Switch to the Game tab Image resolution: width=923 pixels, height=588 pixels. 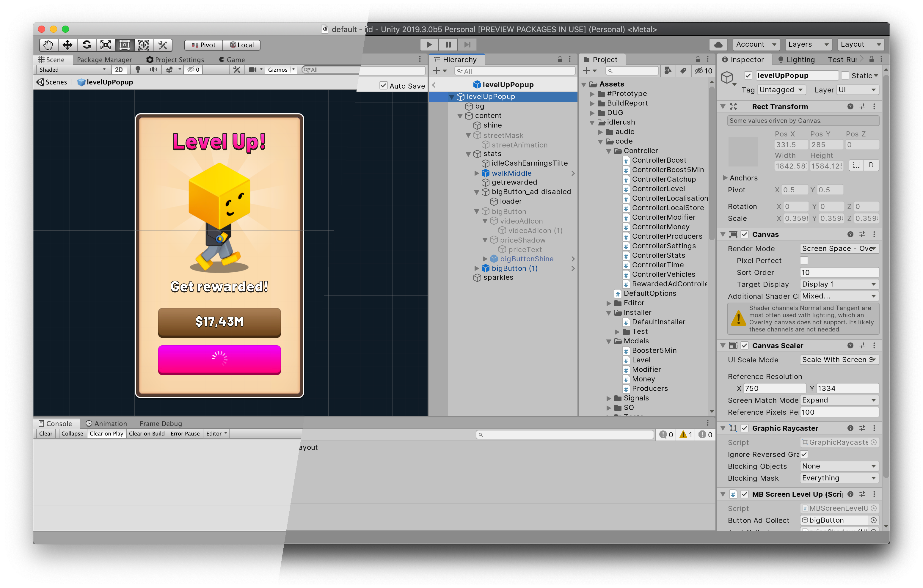(x=232, y=59)
